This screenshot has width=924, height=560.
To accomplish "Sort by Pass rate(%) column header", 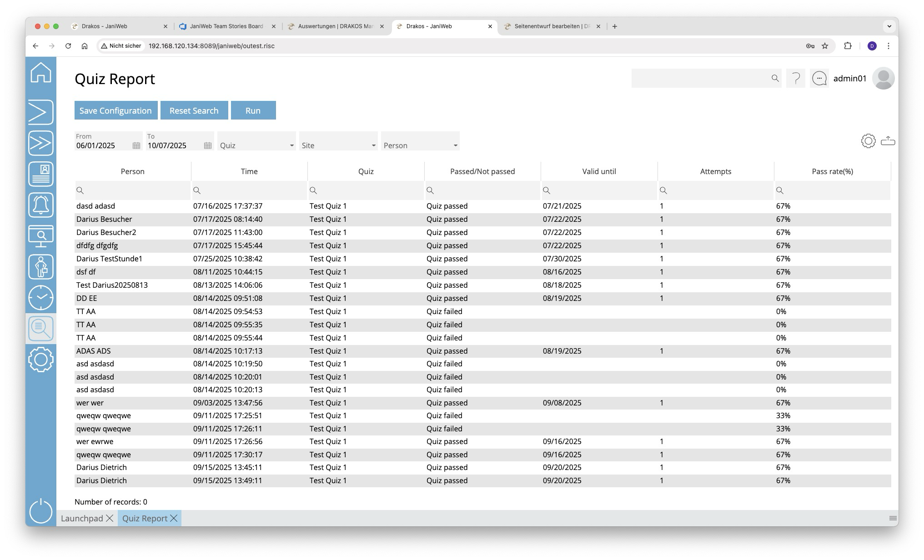I will [x=832, y=171].
